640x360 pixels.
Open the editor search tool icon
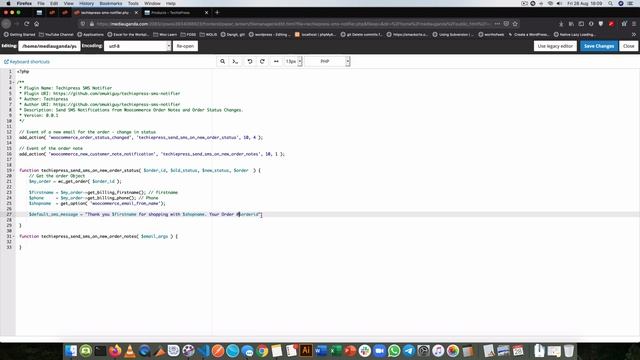[222, 61]
